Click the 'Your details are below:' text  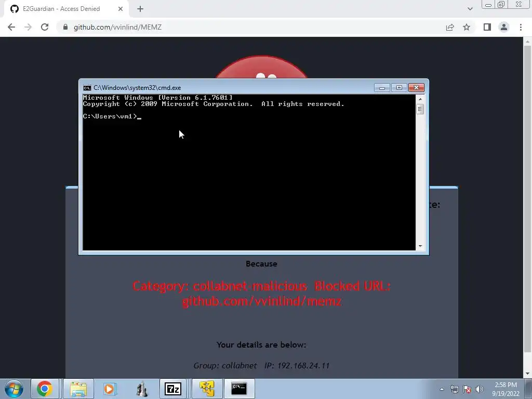tap(261, 345)
